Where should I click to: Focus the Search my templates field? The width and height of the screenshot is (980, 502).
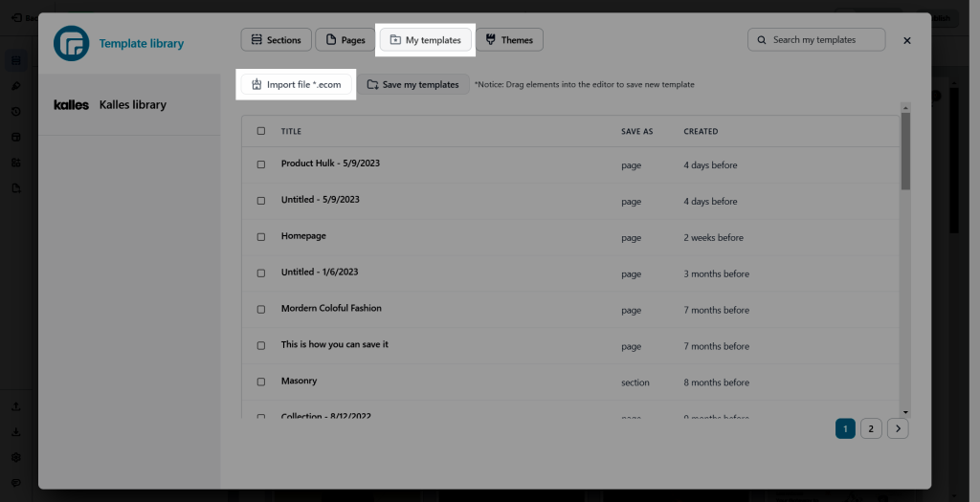point(816,40)
